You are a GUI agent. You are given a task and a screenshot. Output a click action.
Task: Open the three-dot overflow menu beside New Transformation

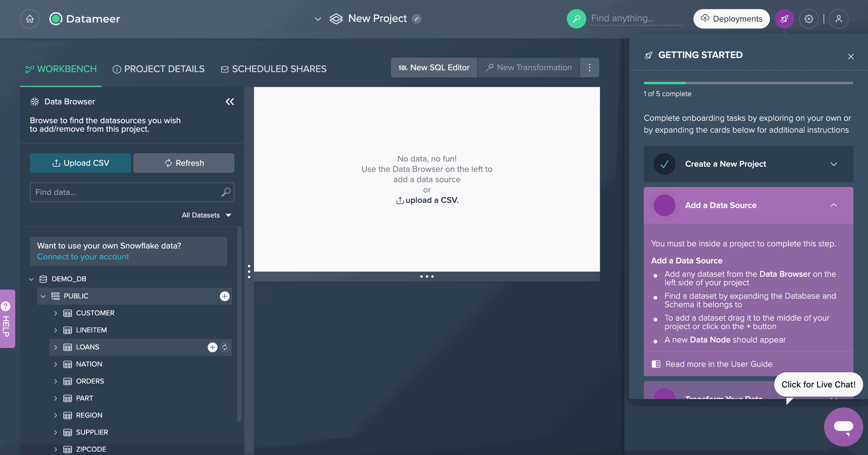tap(589, 67)
